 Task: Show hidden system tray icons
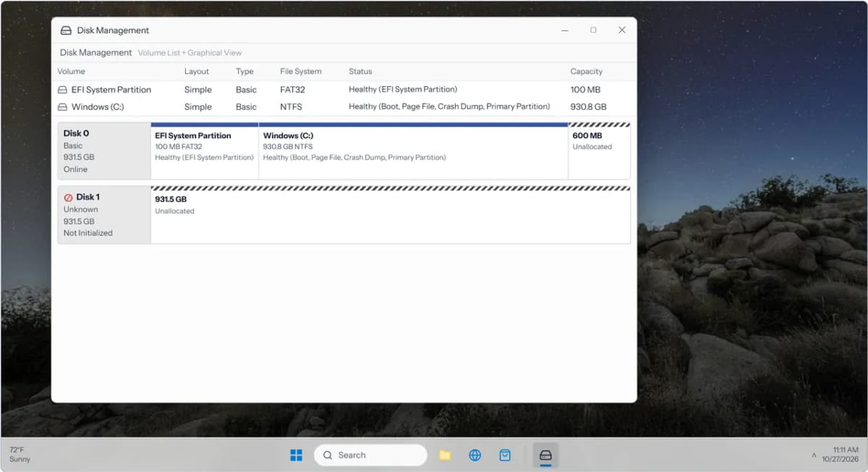[814, 455]
